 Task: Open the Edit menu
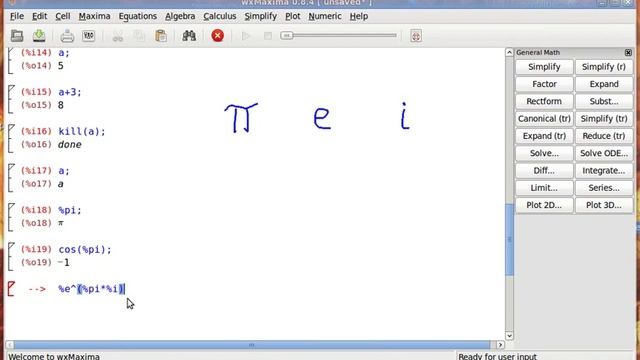click(x=39, y=16)
